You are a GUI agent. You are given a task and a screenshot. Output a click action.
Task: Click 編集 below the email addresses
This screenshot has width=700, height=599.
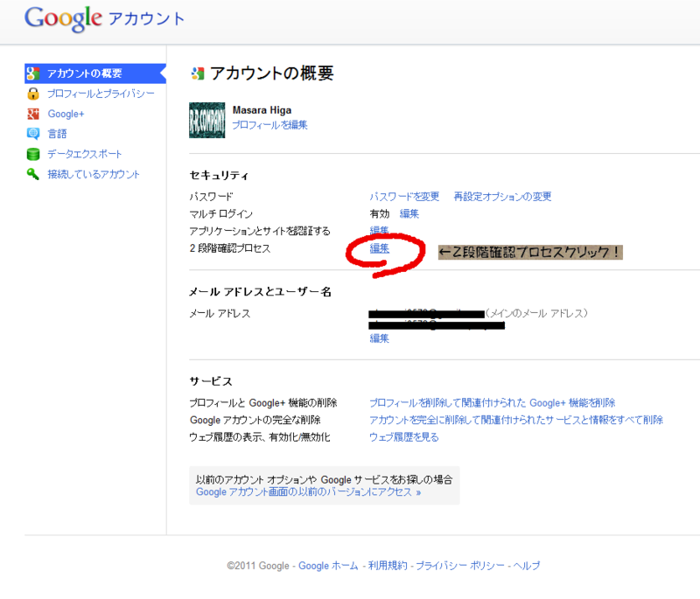(x=380, y=338)
